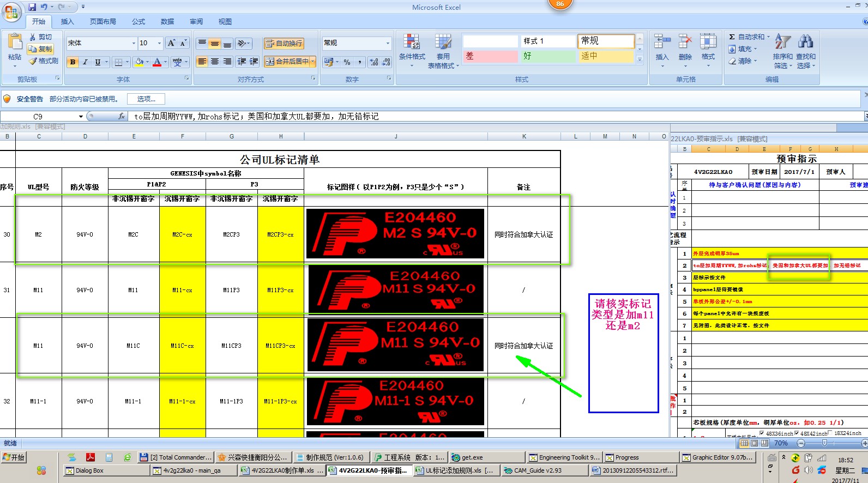Toggle top vertical alignment
The height and width of the screenshot is (483, 868).
[x=202, y=43]
